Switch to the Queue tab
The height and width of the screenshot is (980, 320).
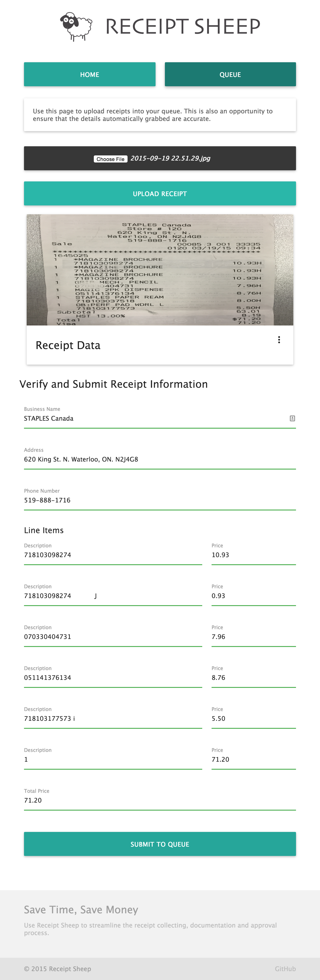click(x=230, y=74)
